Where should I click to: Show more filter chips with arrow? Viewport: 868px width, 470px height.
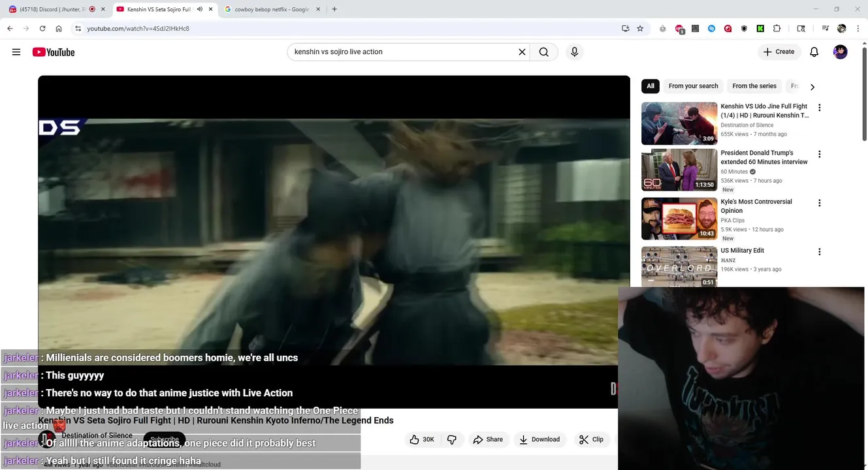(x=812, y=87)
